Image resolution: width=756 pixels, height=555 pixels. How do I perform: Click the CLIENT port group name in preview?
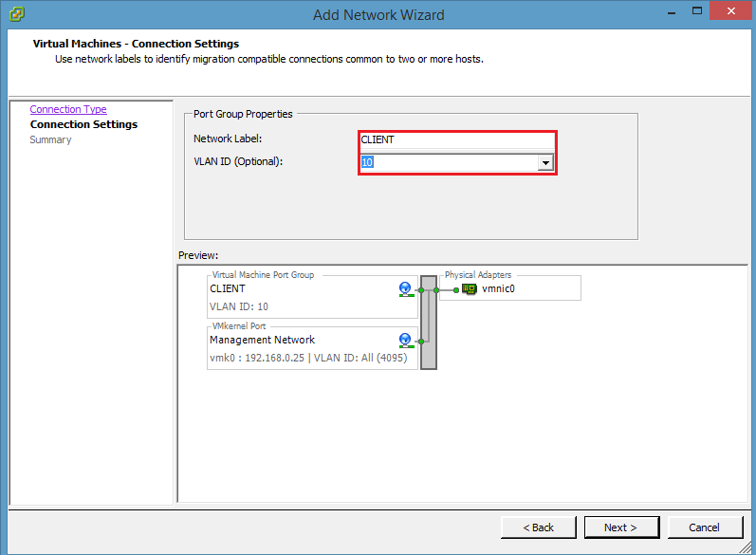(x=228, y=288)
